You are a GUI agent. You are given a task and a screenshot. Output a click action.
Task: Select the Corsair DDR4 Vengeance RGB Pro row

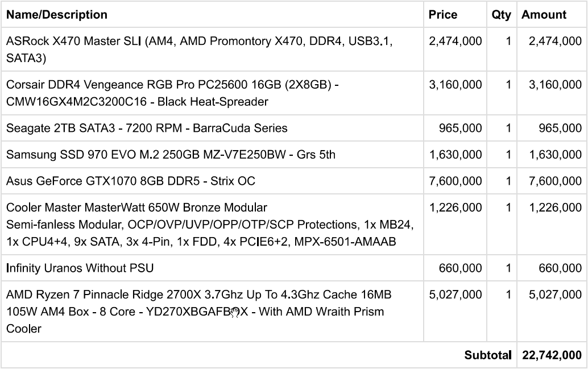(x=294, y=93)
